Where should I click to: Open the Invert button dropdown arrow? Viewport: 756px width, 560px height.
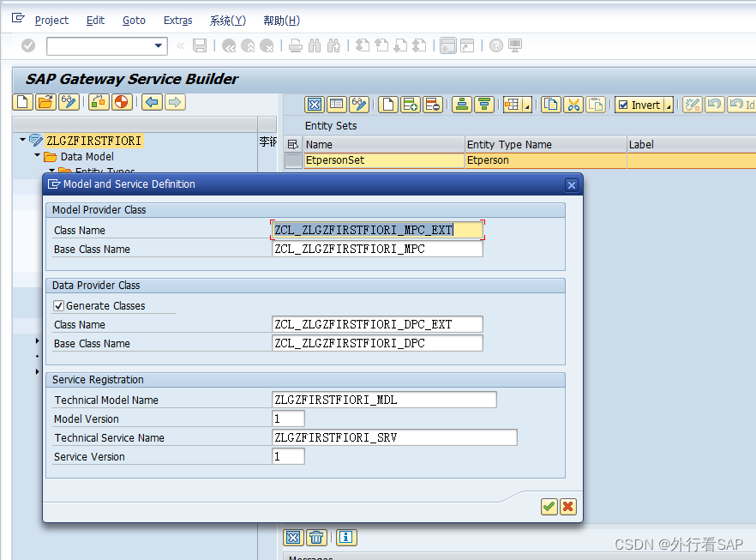point(669,105)
